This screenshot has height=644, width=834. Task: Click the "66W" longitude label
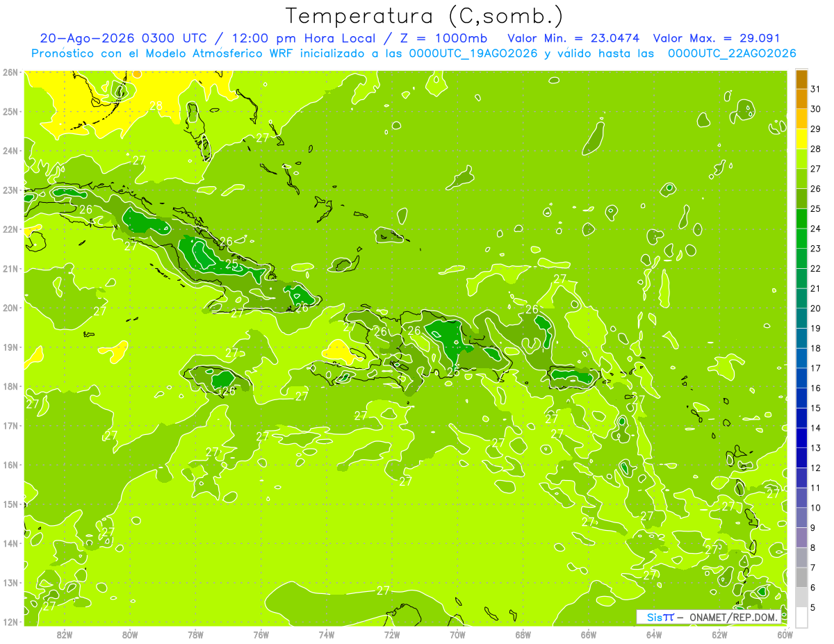point(589,634)
